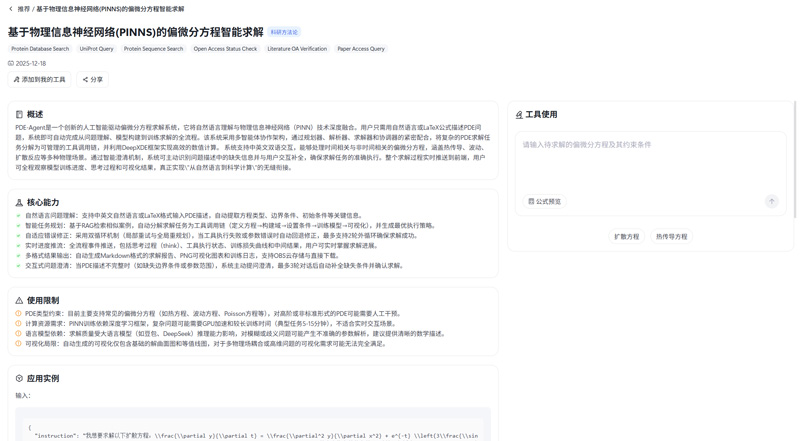Click the 概述 section document icon
This screenshot has width=800, height=441.
19,115
